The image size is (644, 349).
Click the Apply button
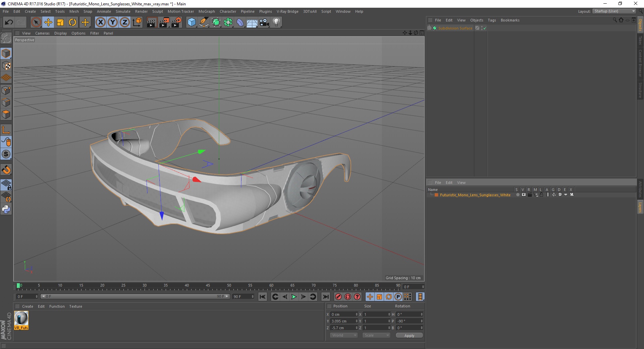tap(409, 336)
